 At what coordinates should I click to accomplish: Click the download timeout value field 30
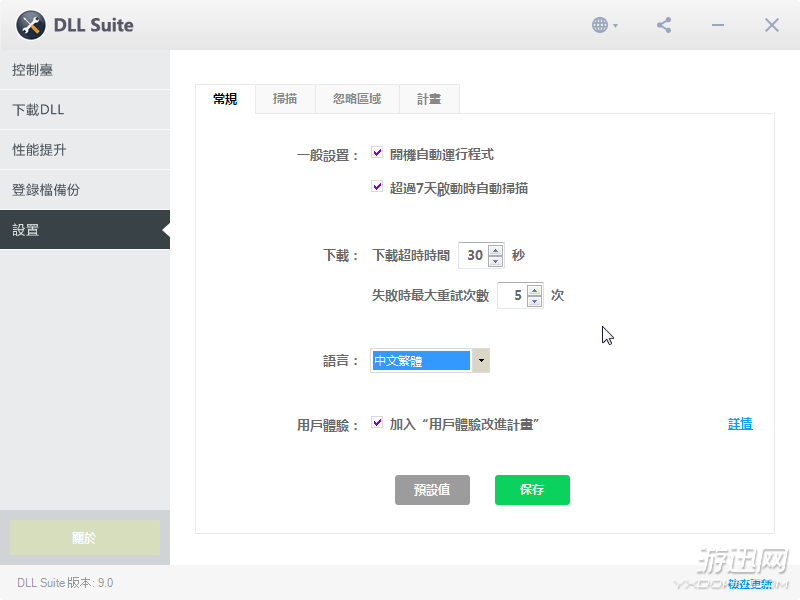(474, 255)
